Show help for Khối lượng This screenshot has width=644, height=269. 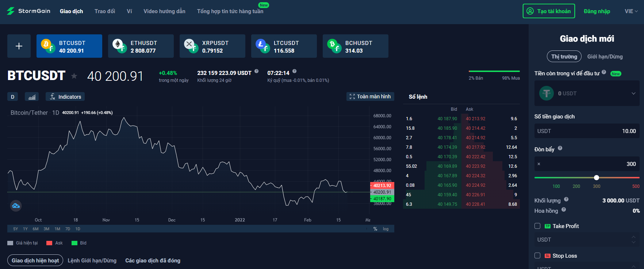click(x=566, y=199)
